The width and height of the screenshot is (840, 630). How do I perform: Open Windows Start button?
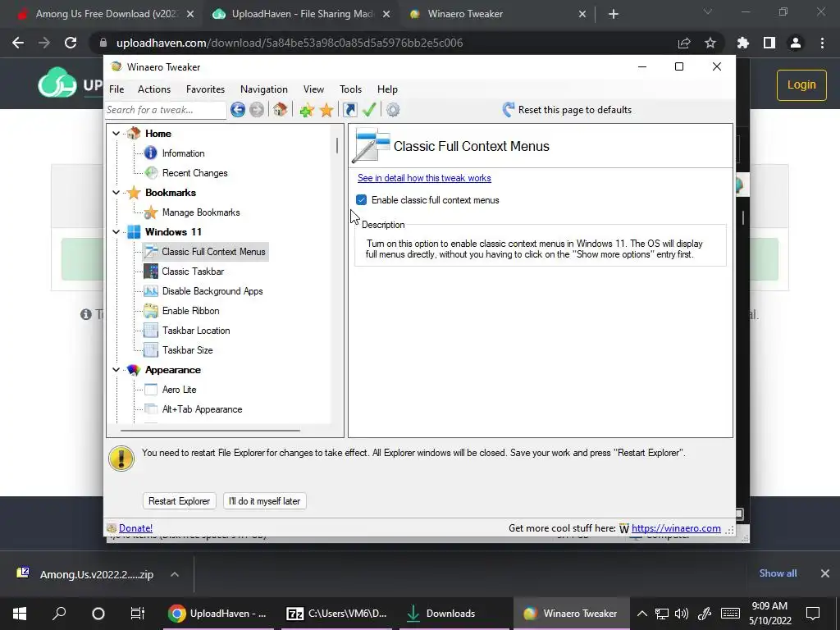pos(20,614)
